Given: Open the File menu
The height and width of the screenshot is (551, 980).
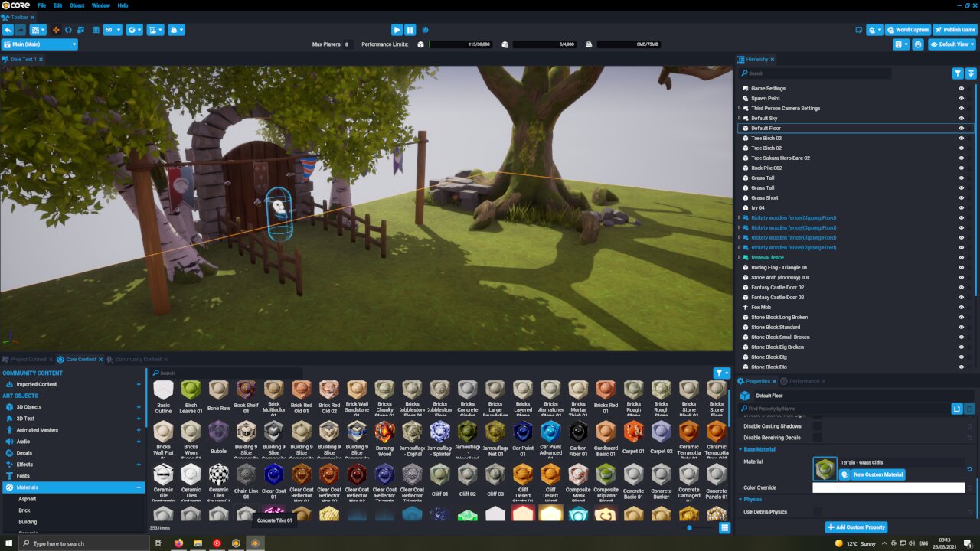Looking at the screenshot, I should 41,5.
